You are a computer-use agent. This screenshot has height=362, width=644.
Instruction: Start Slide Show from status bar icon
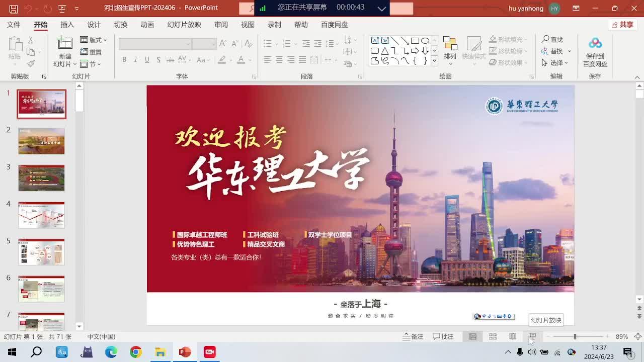coord(532,336)
